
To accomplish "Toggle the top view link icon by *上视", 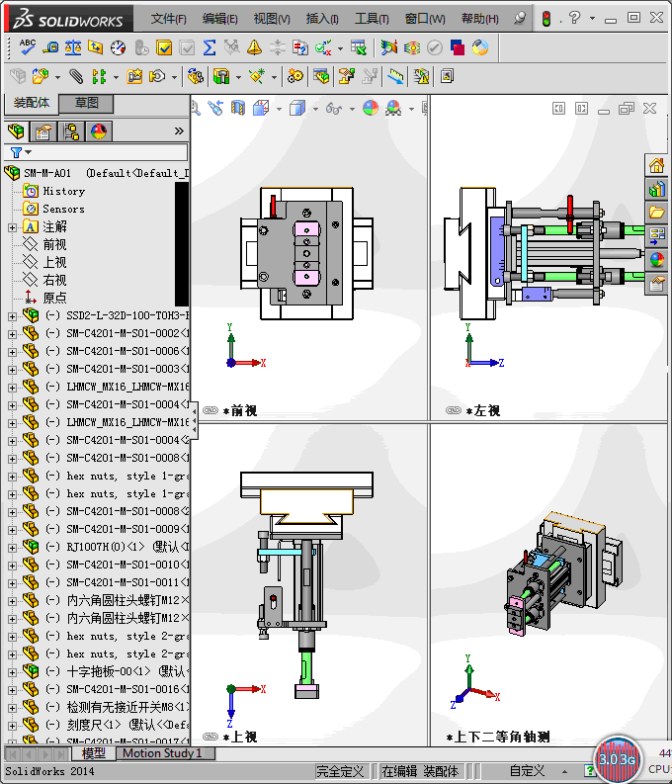I will tap(210, 737).
